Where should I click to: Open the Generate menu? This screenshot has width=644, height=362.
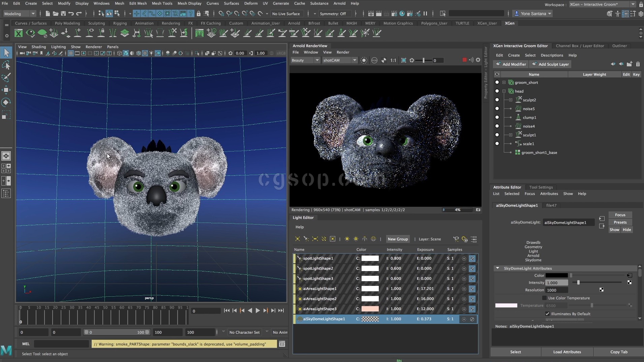(x=281, y=3)
